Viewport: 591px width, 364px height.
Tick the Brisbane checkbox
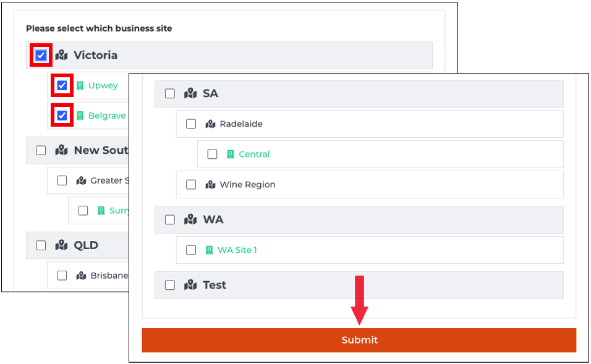[x=62, y=276]
